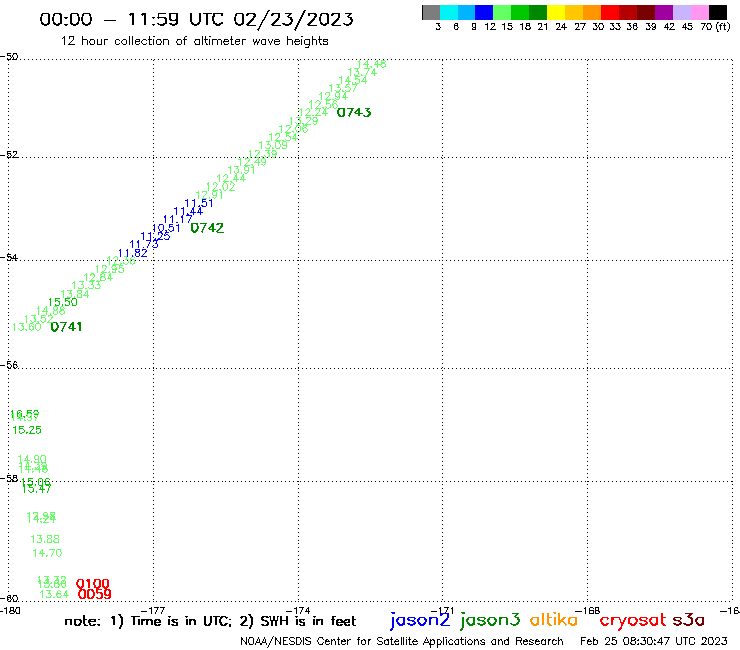740x650 pixels.
Task: Click the title date 02/23/2023
Action: (x=294, y=19)
